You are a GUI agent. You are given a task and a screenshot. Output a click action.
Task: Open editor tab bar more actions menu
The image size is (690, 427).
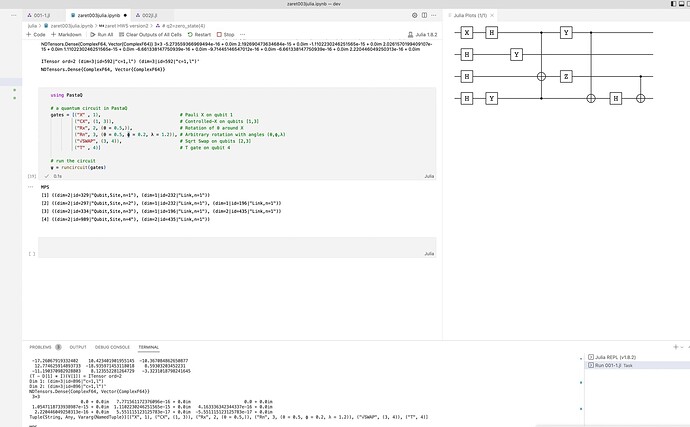tap(434, 15)
